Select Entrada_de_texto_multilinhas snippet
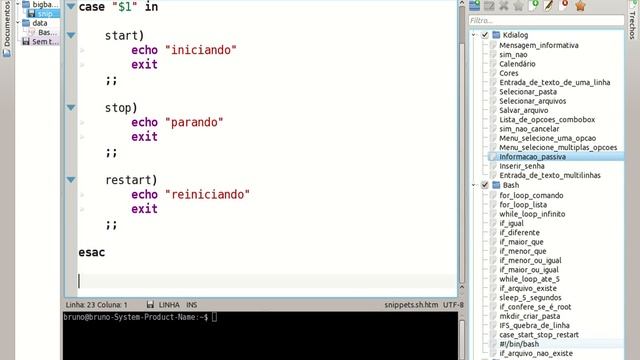 coord(550,176)
